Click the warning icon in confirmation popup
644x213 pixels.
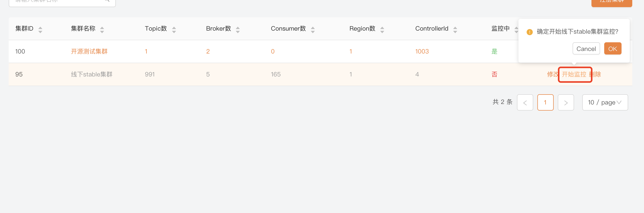click(530, 32)
